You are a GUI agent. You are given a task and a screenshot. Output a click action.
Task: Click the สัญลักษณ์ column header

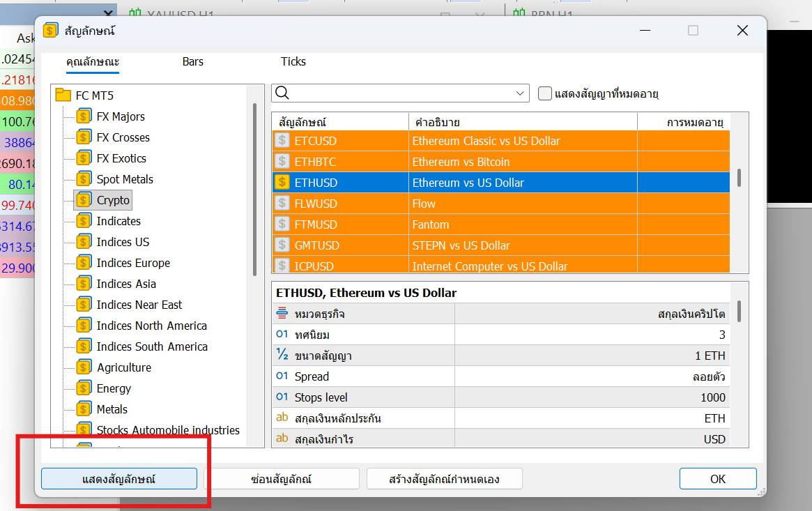tap(340, 122)
